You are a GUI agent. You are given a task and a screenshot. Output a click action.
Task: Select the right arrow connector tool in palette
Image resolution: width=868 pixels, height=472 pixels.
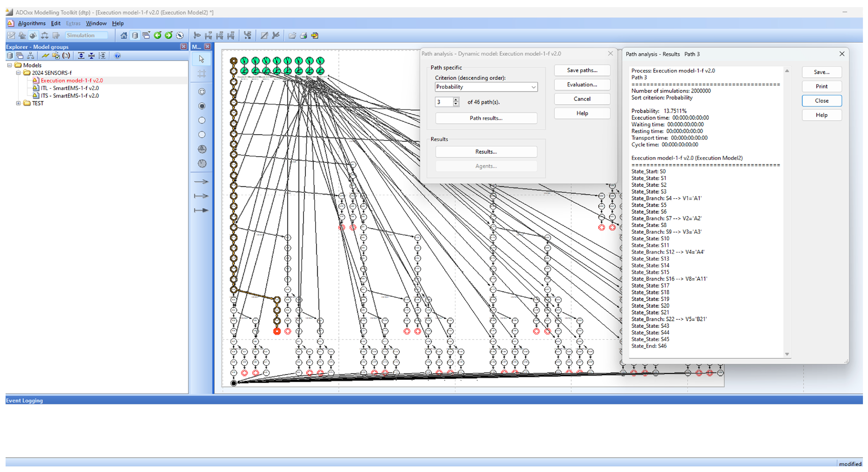pos(201,182)
